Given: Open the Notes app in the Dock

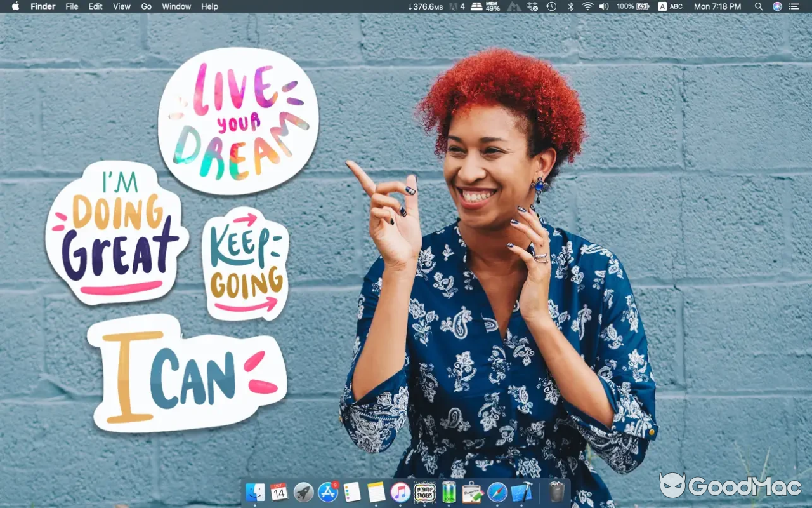Looking at the screenshot, I should point(375,492).
